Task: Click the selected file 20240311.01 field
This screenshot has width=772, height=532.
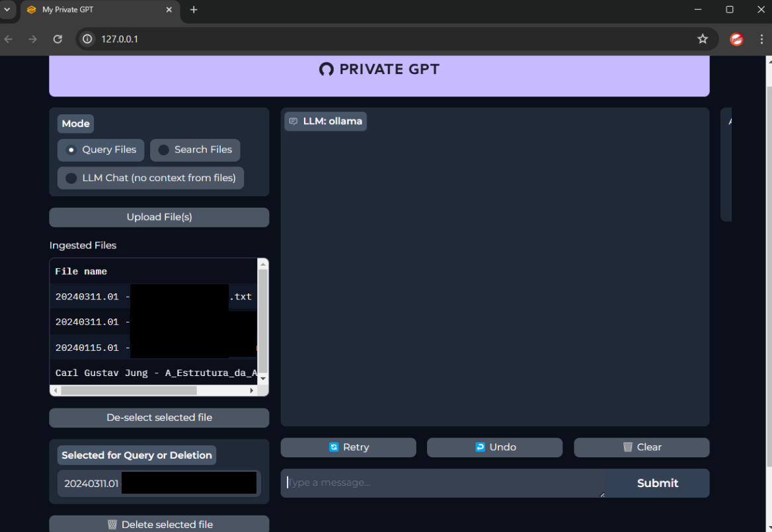Action: pos(159,483)
